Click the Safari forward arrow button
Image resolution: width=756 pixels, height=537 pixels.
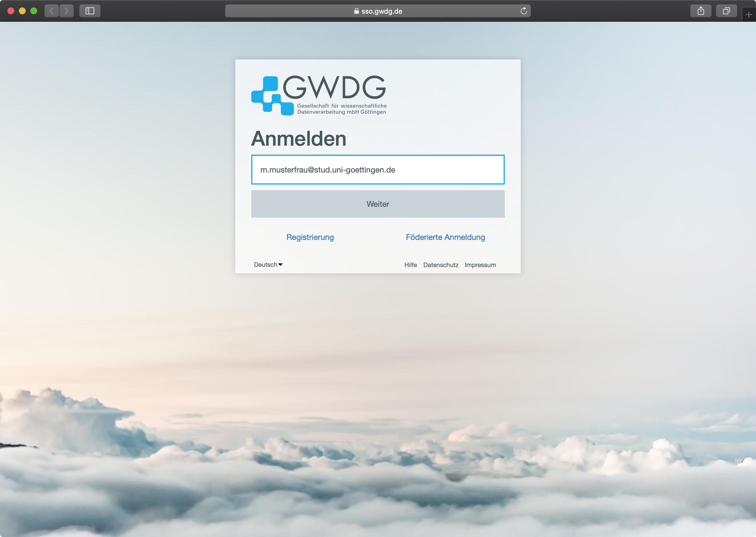67,11
